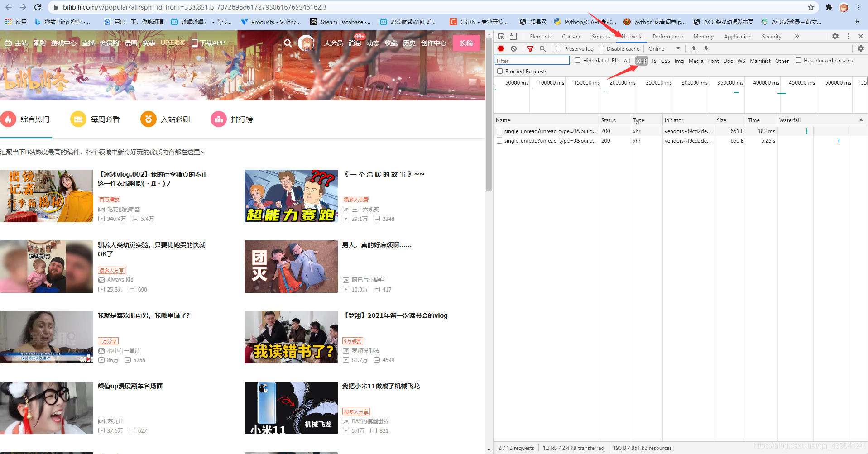Open DevTools customize three-dot menu
This screenshot has height=454, width=868.
point(848,36)
